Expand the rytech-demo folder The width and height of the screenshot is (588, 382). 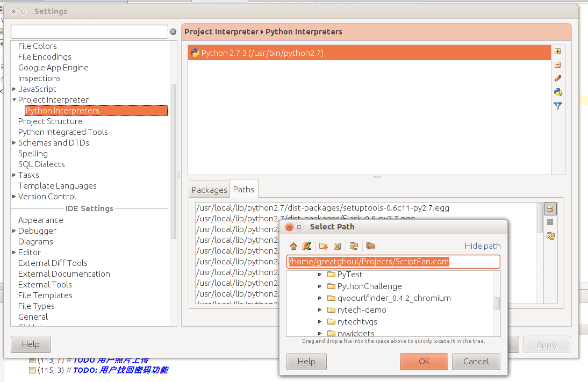(319, 309)
